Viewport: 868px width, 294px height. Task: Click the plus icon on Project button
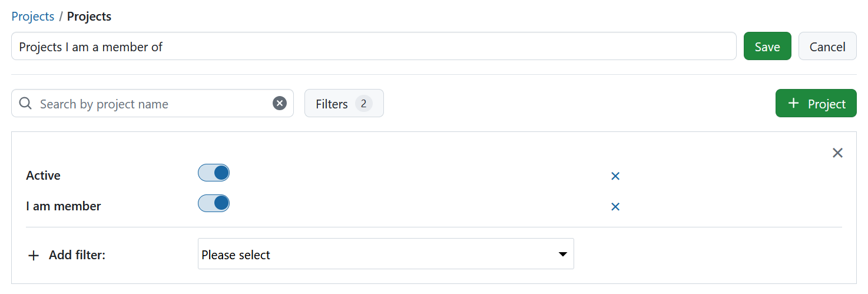tap(793, 104)
